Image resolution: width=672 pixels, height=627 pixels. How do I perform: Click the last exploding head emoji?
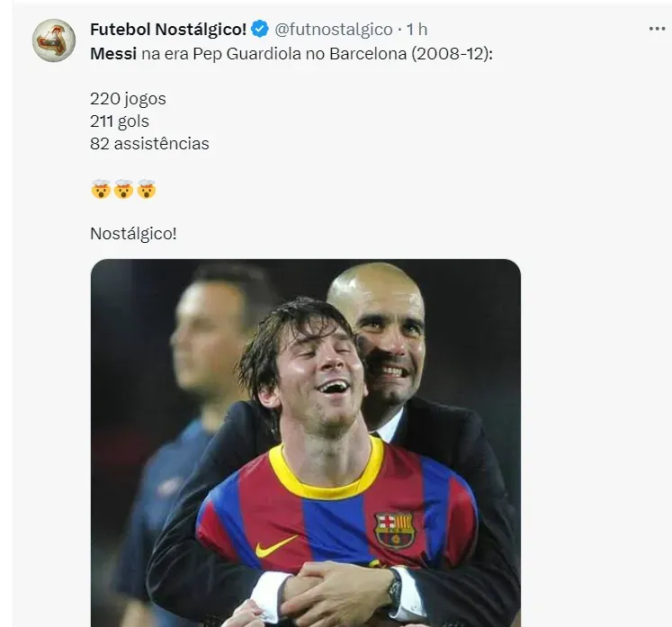point(147,189)
